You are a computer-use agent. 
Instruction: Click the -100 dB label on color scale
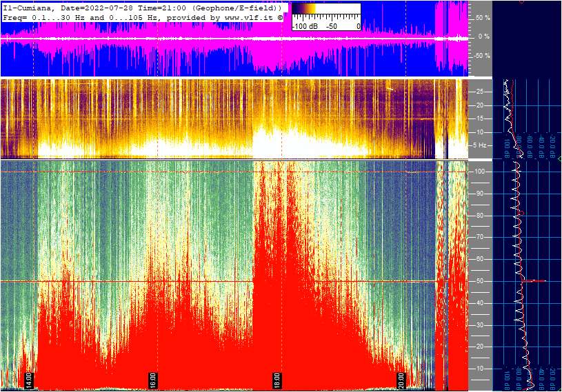pyautogui.click(x=306, y=25)
